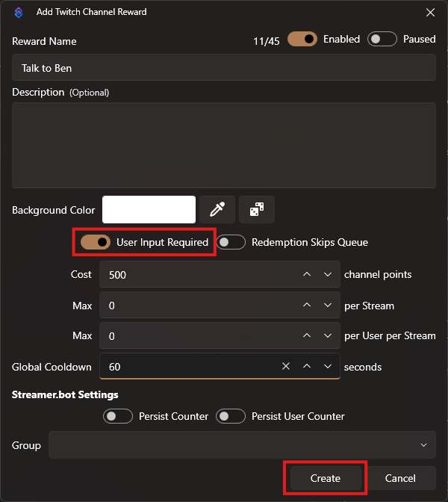Cancel the reward creation
Viewport: 448px width, 502px height.
pyautogui.click(x=400, y=478)
